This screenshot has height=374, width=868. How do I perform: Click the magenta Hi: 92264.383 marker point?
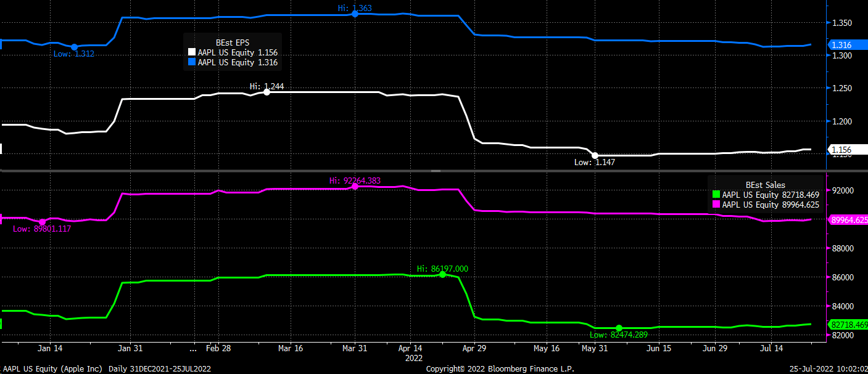tap(355, 186)
